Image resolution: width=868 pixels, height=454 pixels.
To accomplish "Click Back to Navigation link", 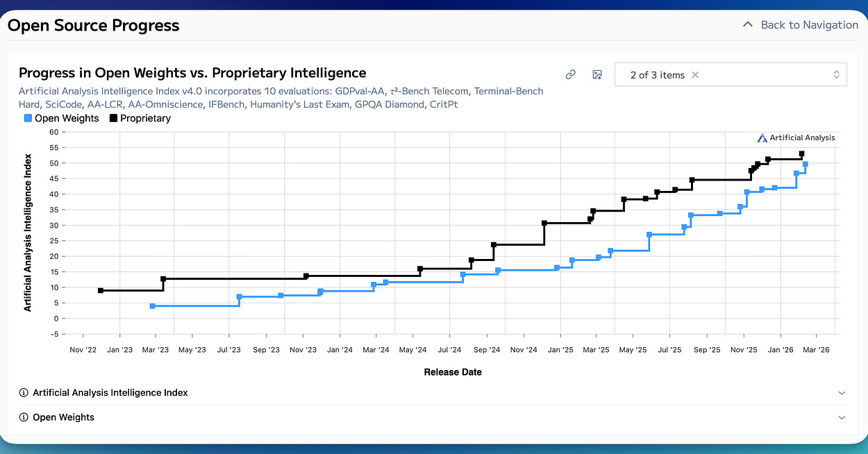I will 809,25.
